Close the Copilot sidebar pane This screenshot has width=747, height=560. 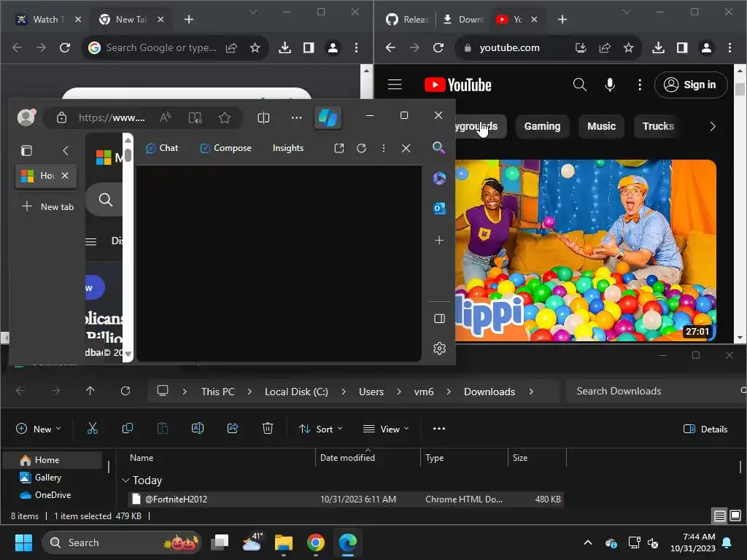tap(406, 148)
